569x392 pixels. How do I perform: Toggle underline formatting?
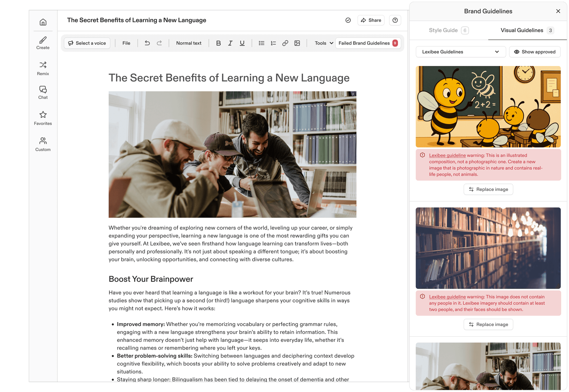click(x=242, y=43)
